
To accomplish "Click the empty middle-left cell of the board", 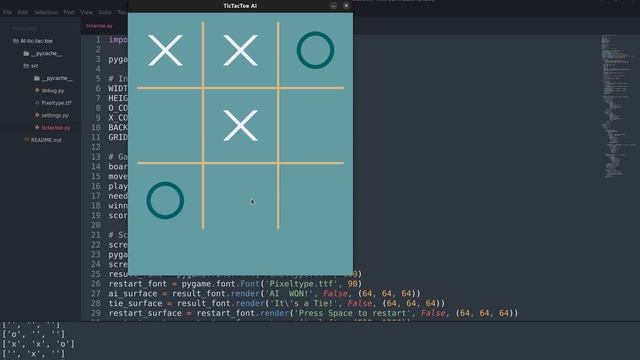I will (165, 125).
